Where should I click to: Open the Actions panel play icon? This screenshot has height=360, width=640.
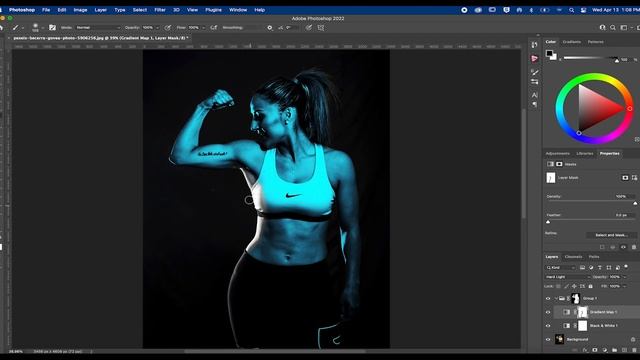[x=534, y=59]
